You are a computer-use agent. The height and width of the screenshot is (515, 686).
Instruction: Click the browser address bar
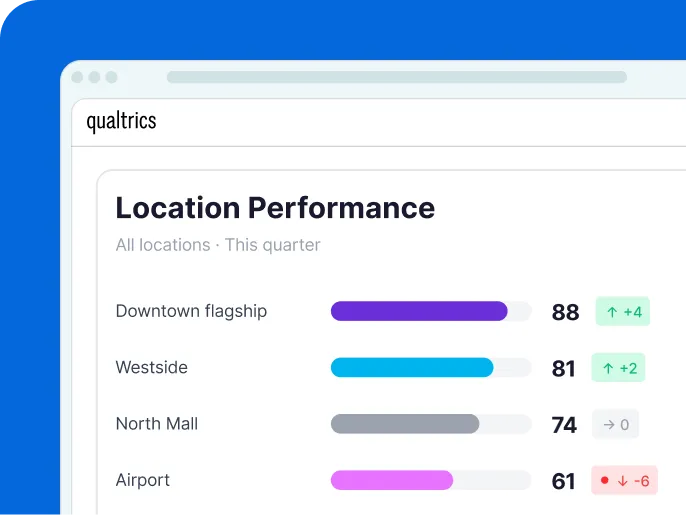pyautogui.click(x=397, y=77)
